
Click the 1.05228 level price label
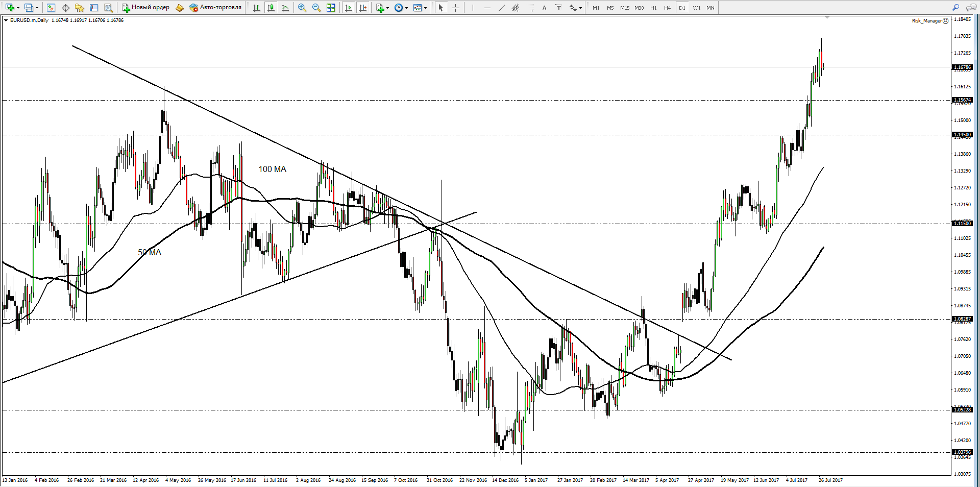(963, 410)
